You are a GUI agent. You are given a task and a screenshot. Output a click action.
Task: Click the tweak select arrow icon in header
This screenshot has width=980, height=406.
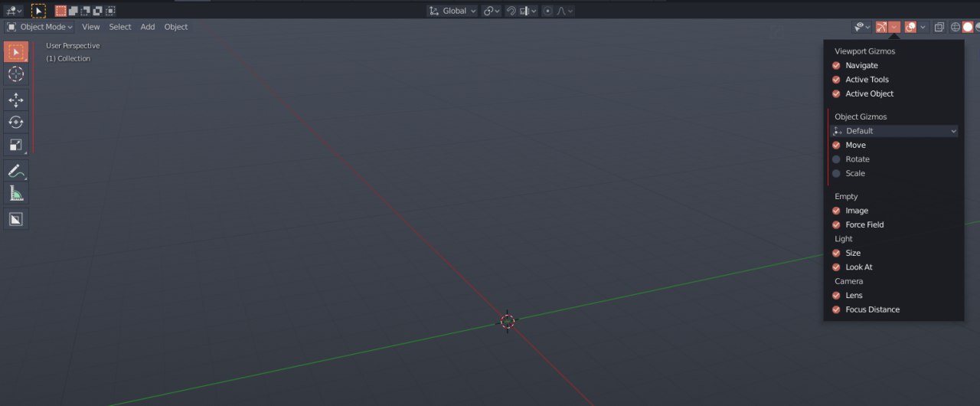tap(38, 11)
